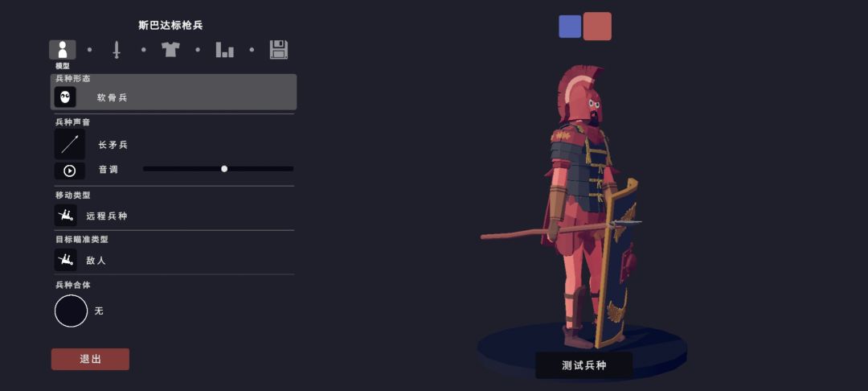
Task: Open the bar chart stats tab
Action: [224, 50]
